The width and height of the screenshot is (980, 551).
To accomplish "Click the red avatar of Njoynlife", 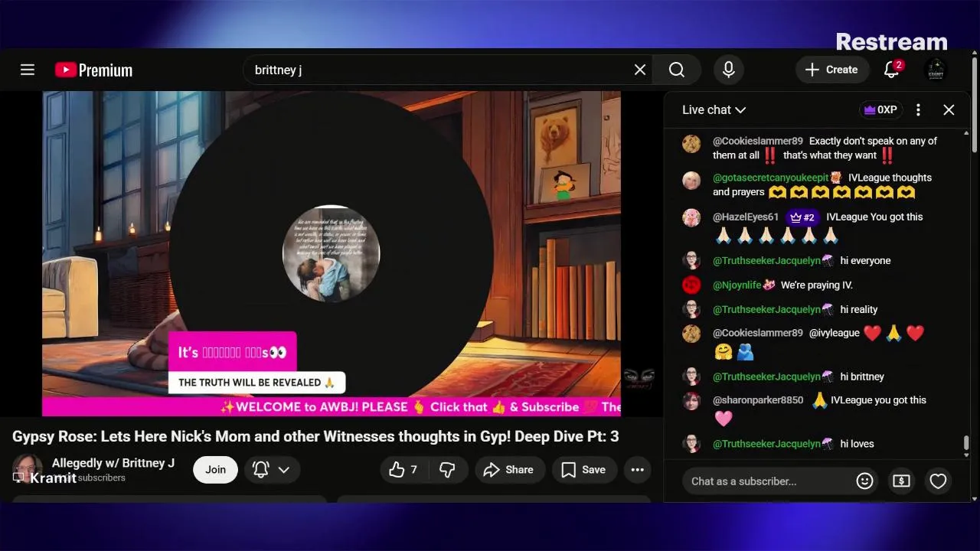I will click(691, 285).
